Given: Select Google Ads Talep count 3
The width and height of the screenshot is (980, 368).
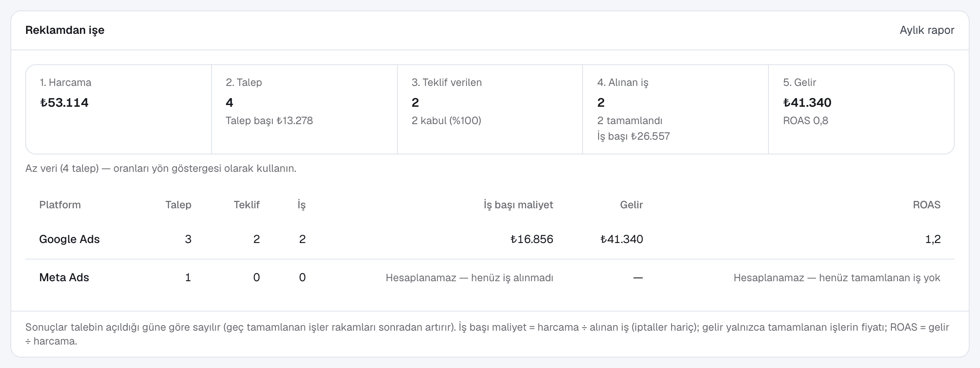Looking at the screenshot, I should click(x=188, y=239).
